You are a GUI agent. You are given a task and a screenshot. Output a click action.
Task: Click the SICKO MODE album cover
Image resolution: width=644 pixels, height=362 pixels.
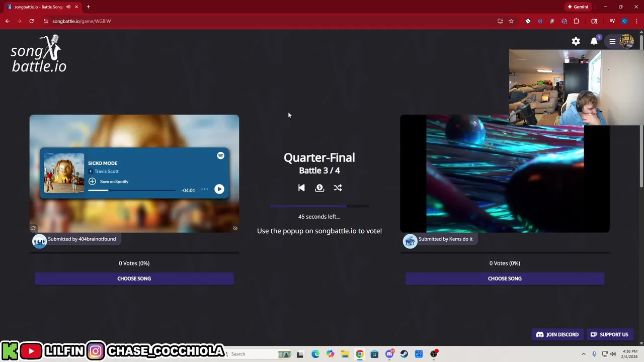pyautogui.click(x=64, y=173)
